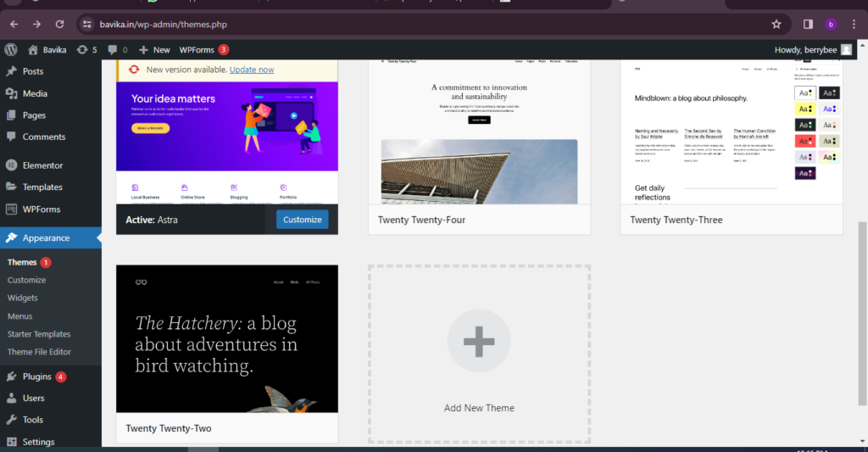
Task: Open the Customize submenu item
Action: coord(26,281)
